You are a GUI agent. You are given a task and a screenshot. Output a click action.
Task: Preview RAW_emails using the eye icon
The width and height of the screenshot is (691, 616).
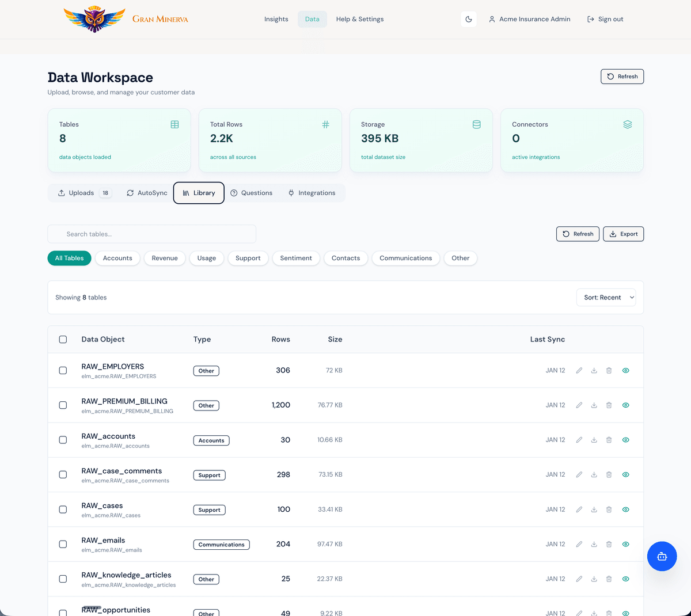click(x=625, y=543)
